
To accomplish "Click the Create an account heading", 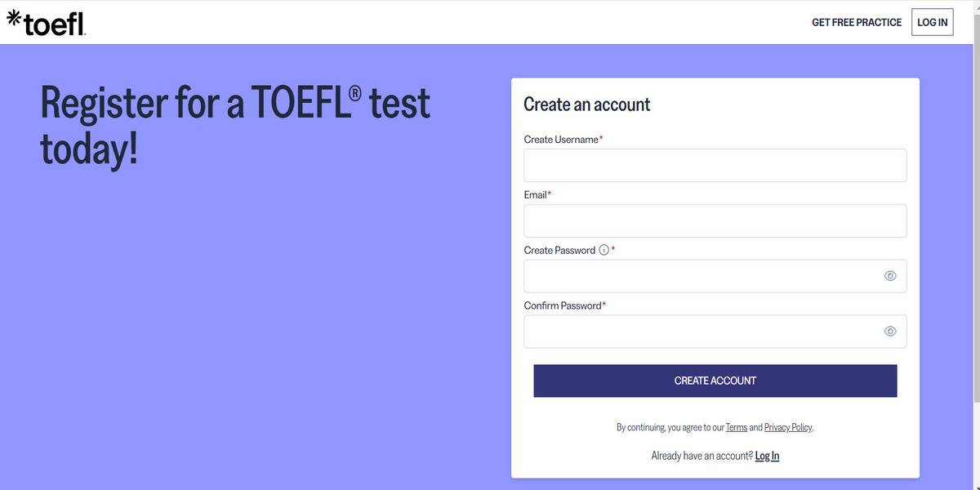I will [586, 103].
